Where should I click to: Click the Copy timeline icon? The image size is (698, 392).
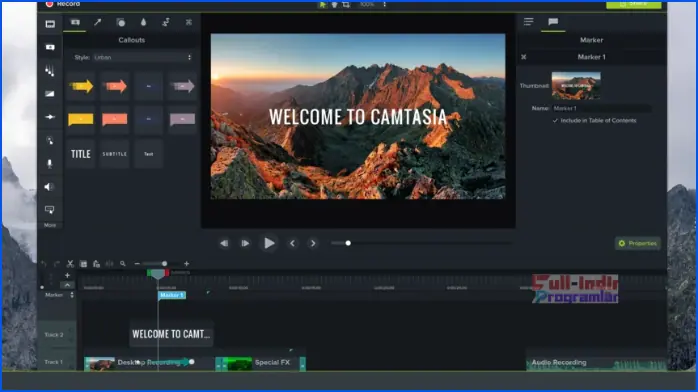83,264
